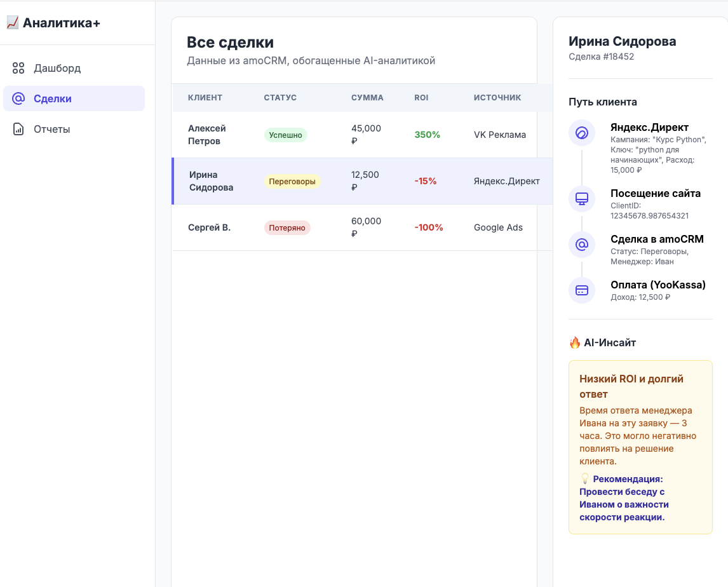The height and width of the screenshot is (587, 728).
Task: Click the Dashboard grid icon in sidebar
Action: click(18, 68)
